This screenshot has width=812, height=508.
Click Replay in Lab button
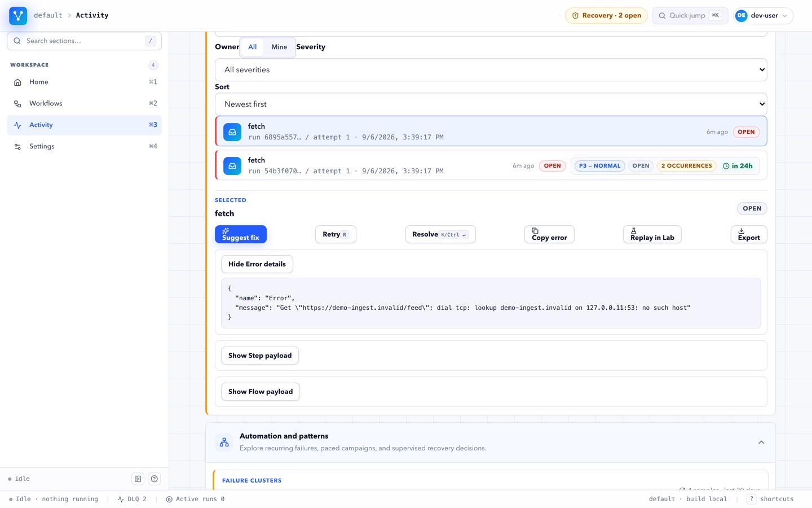tap(652, 234)
